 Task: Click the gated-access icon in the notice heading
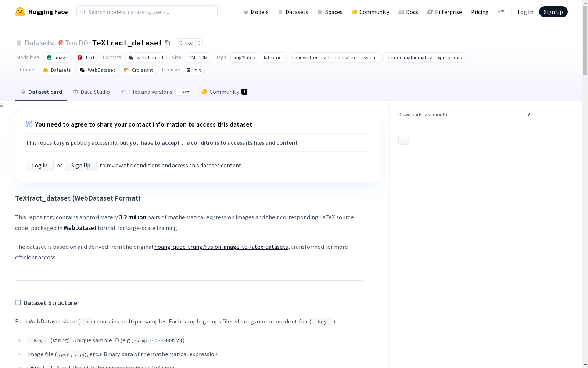tap(29, 124)
